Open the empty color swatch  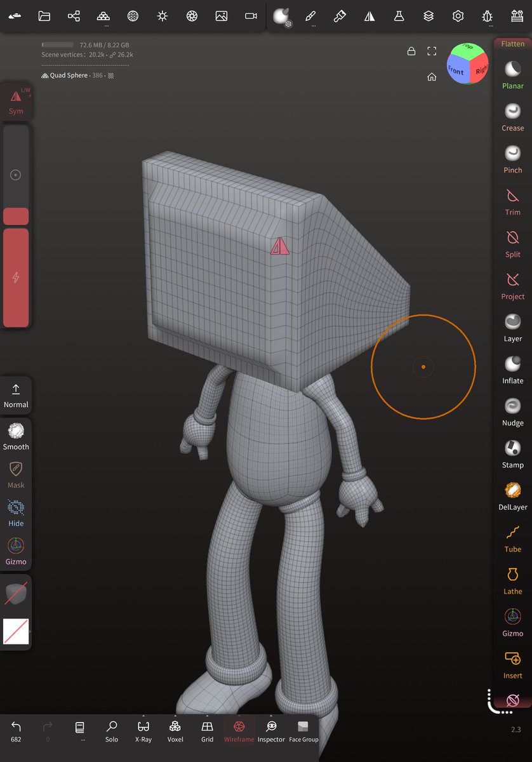[x=16, y=632]
